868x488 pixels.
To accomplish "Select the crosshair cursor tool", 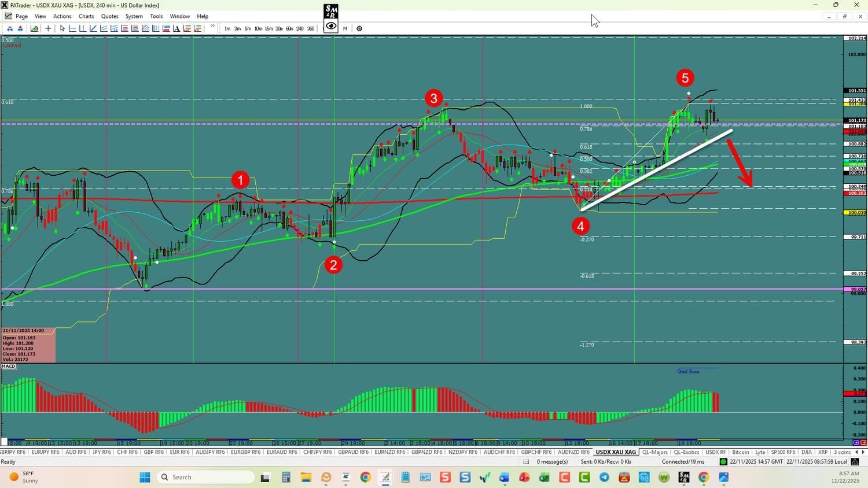I will [x=48, y=28].
